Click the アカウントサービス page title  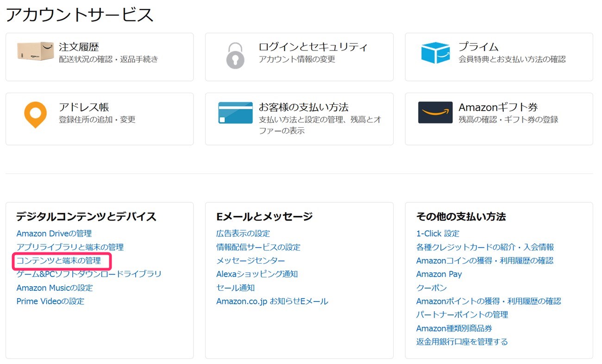79,15
